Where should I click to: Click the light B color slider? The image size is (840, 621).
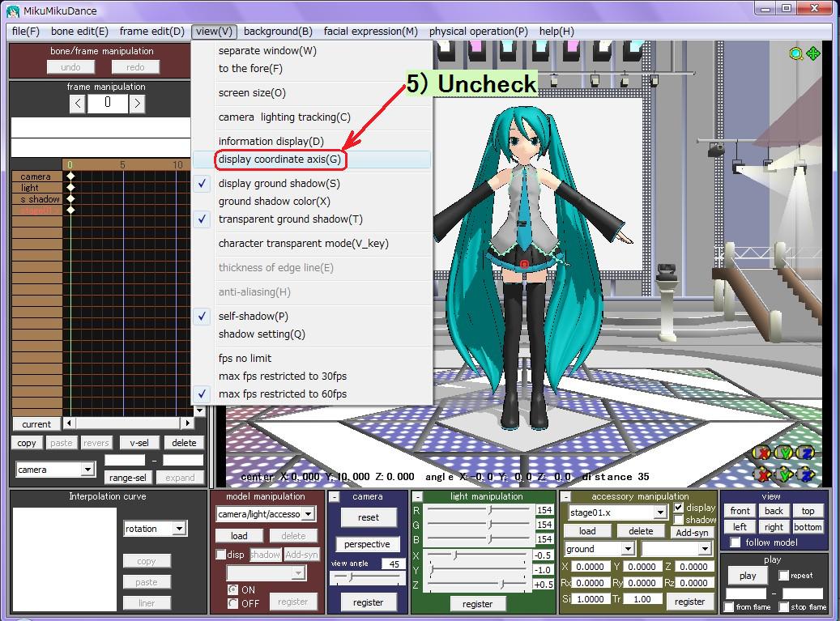coord(479,539)
